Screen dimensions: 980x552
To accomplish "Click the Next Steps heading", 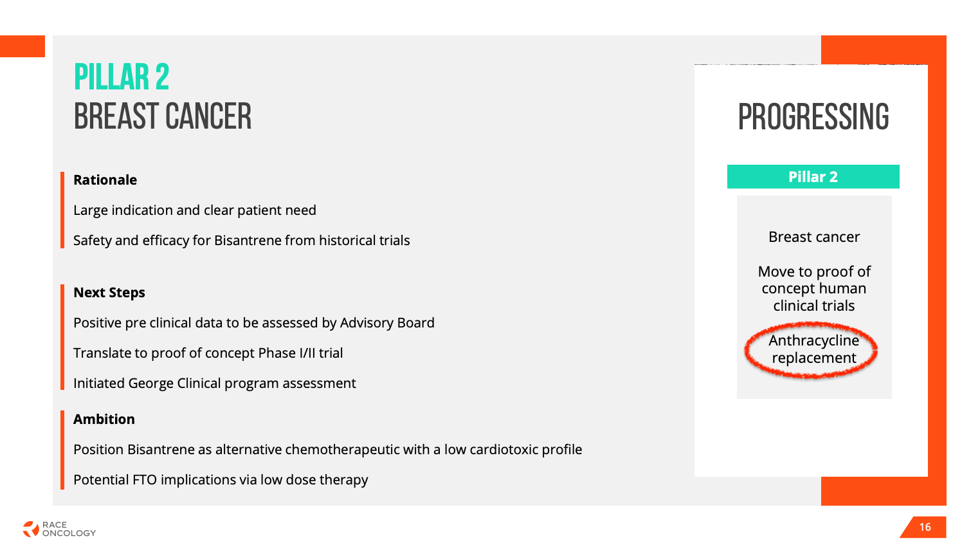I will tap(109, 293).
